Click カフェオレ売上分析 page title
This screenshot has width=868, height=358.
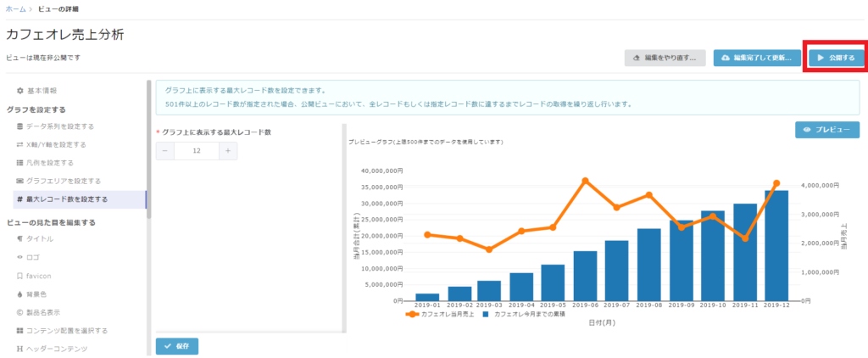pos(64,35)
